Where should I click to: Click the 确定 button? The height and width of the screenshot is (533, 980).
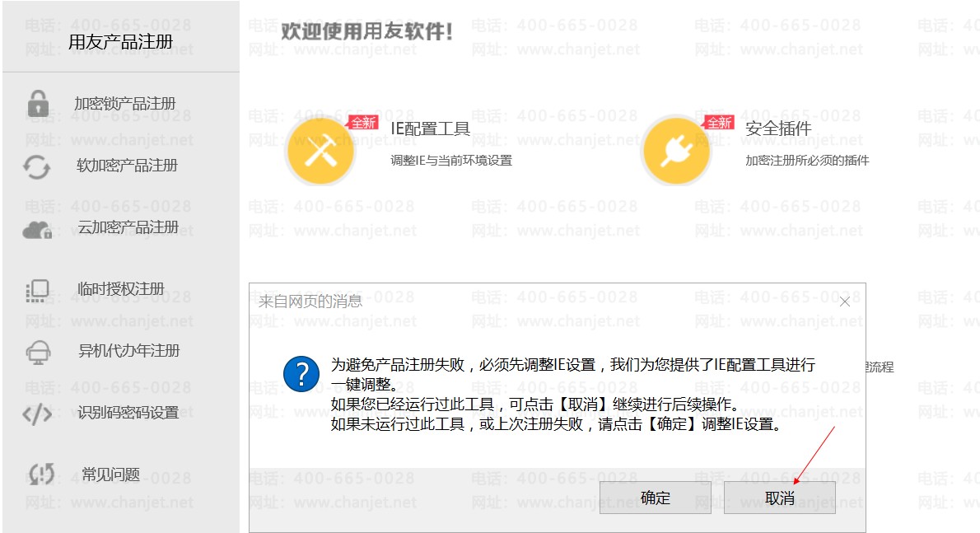655,498
